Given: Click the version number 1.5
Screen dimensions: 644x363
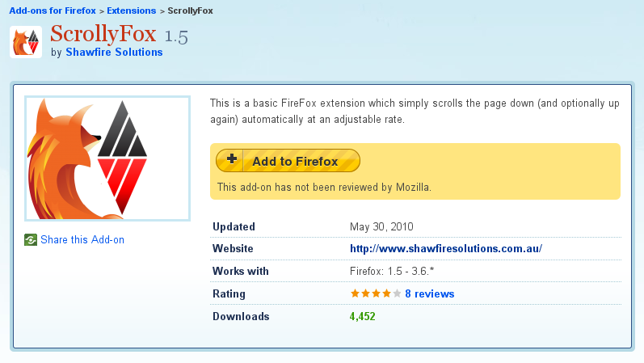Looking at the screenshot, I should pyautogui.click(x=176, y=36).
